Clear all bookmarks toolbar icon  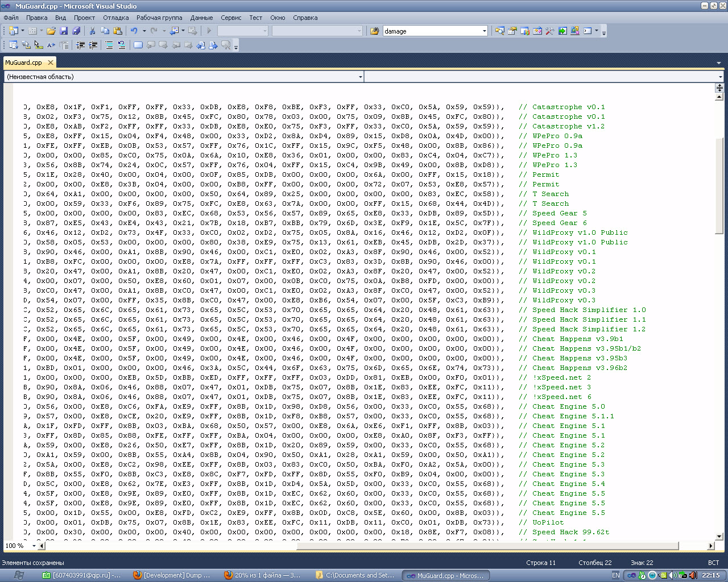tap(226, 45)
